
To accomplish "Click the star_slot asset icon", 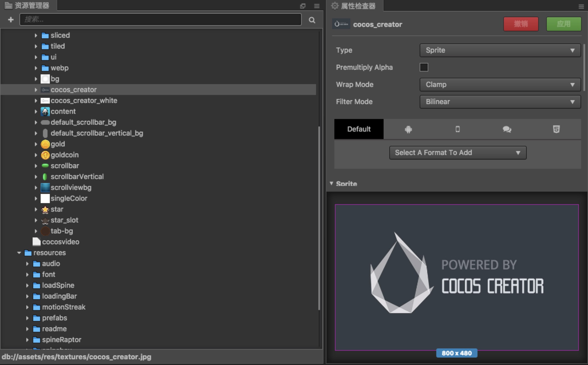I will tap(45, 220).
